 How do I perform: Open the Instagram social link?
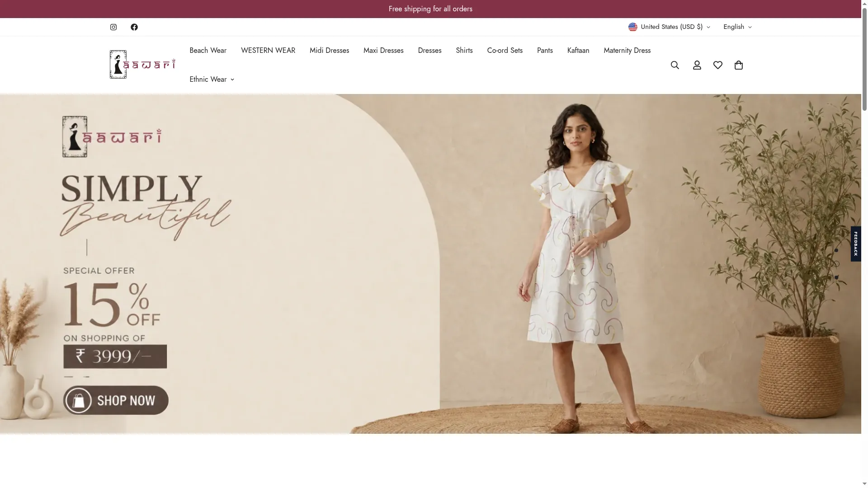113,27
